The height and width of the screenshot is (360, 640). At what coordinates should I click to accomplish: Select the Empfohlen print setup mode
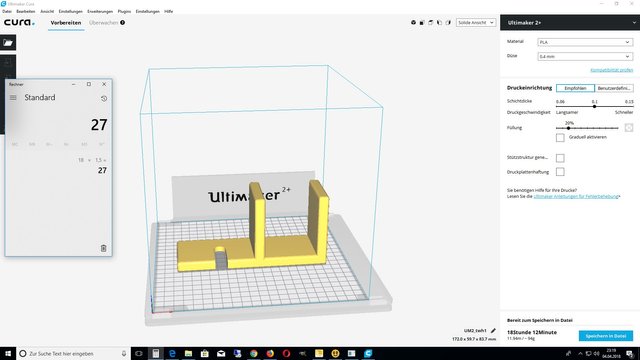coord(575,88)
